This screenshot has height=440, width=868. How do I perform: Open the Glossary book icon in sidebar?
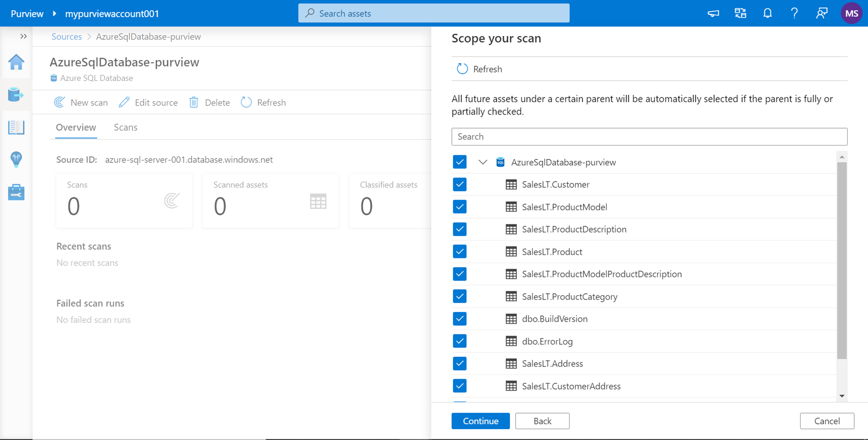(x=16, y=127)
